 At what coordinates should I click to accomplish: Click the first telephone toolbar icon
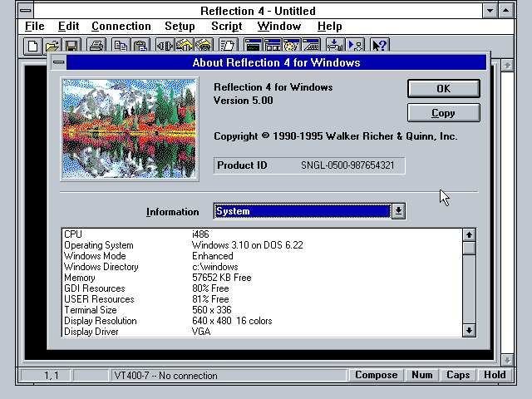[x=185, y=46]
